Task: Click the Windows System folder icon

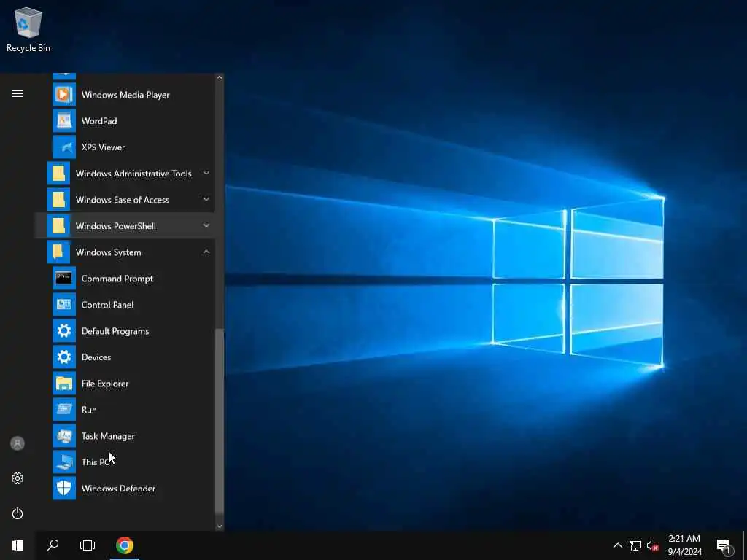Action: [58, 252]
